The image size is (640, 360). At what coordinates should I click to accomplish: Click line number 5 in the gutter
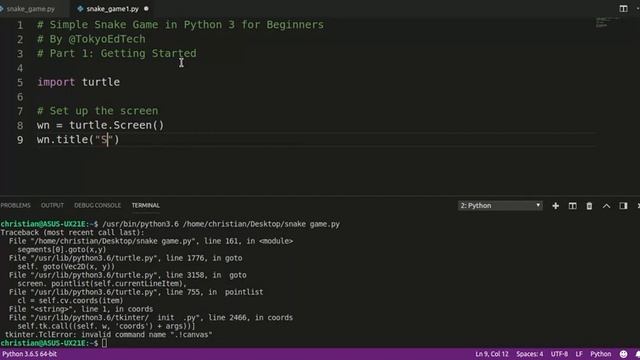[20, 82]
